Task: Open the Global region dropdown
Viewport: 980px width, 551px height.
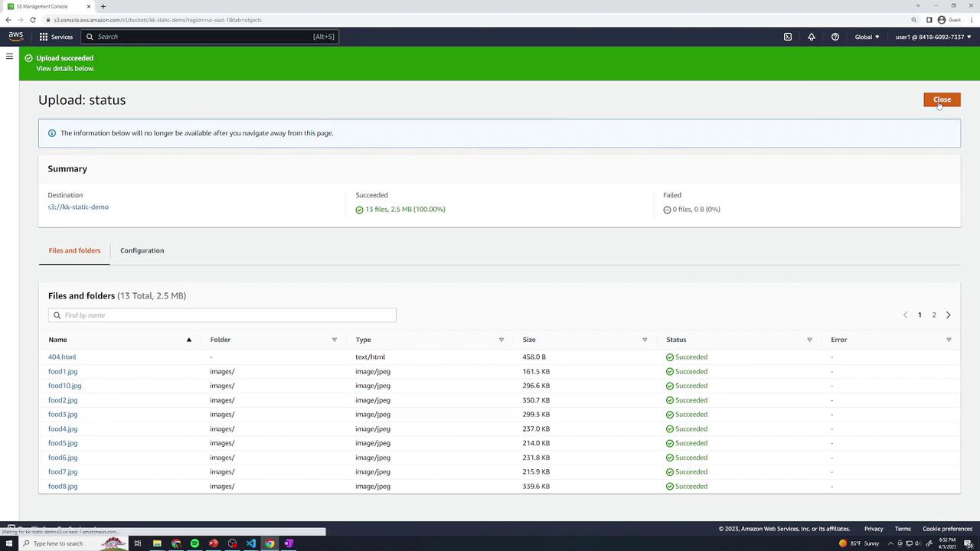Action: tap(867, 37)
